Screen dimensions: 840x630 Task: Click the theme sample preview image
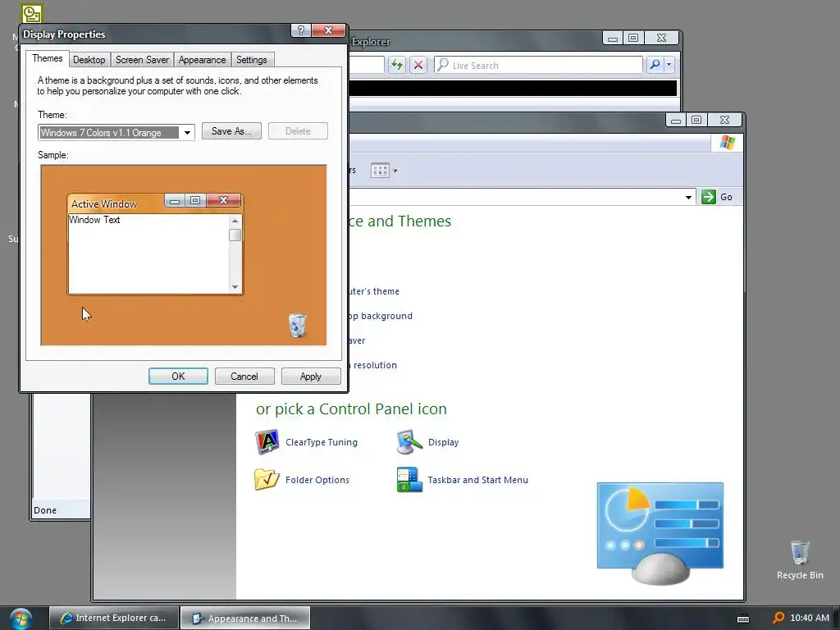click(x=183, y=255)
